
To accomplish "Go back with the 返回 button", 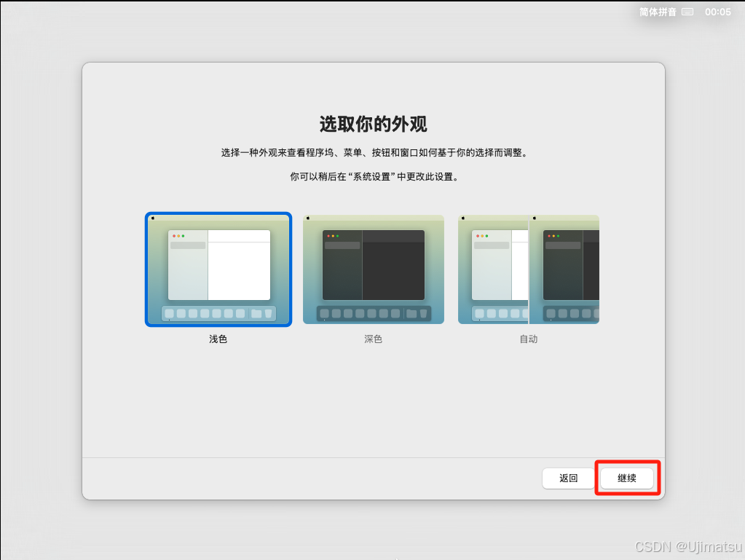I will 568,478.
